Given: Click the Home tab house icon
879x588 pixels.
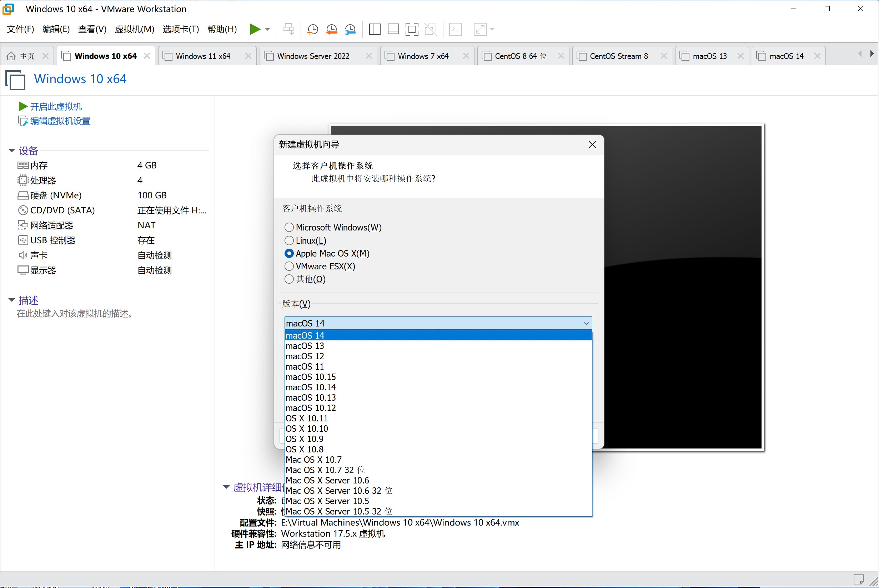Looking at the screenshot, I should pos(11,56).
